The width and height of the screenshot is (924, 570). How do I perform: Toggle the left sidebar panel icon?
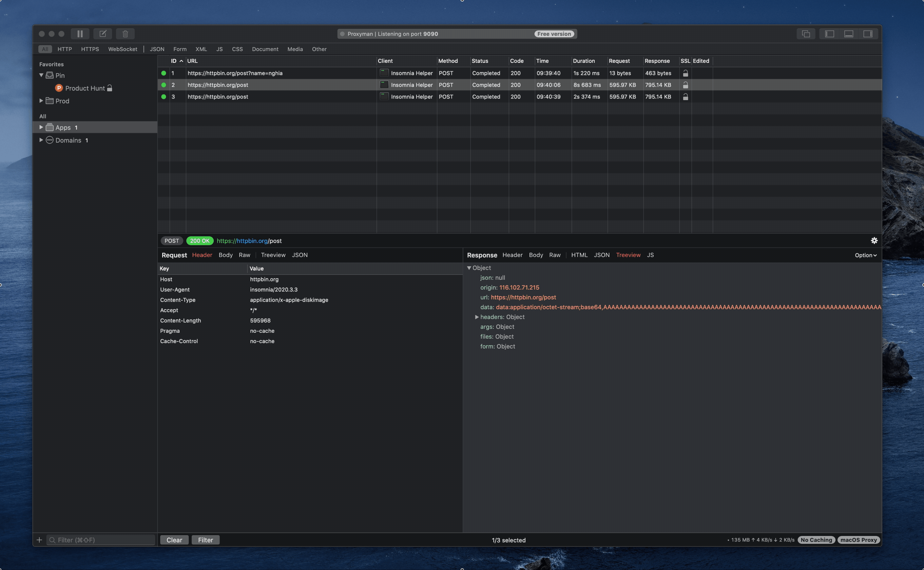(829, 34)
